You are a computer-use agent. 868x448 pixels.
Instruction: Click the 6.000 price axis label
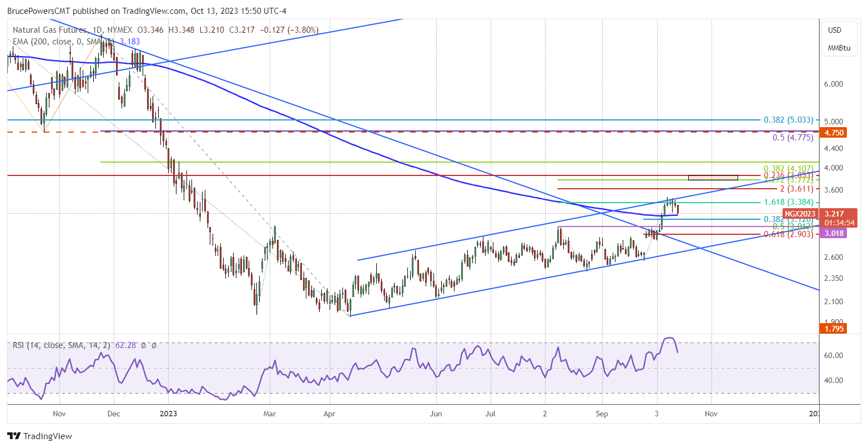(834, 84)
